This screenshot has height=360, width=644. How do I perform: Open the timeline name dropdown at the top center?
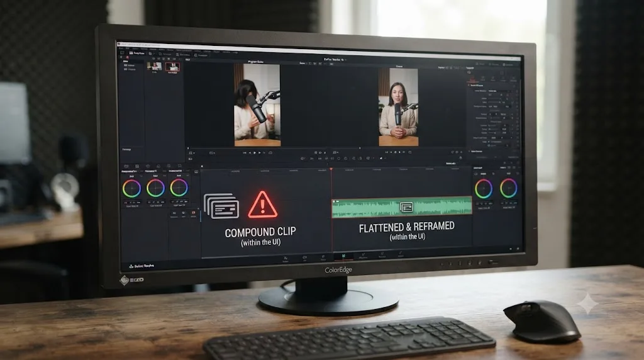(335, 60)
